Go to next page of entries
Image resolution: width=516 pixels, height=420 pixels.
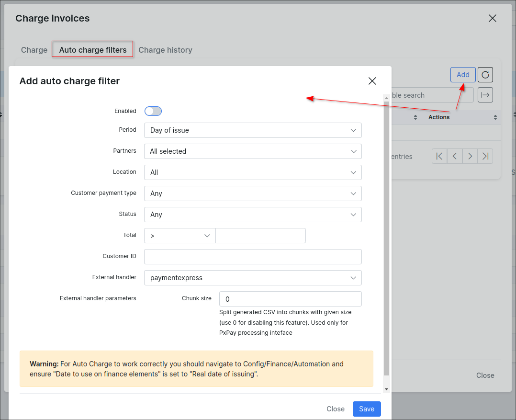point(470,156)
